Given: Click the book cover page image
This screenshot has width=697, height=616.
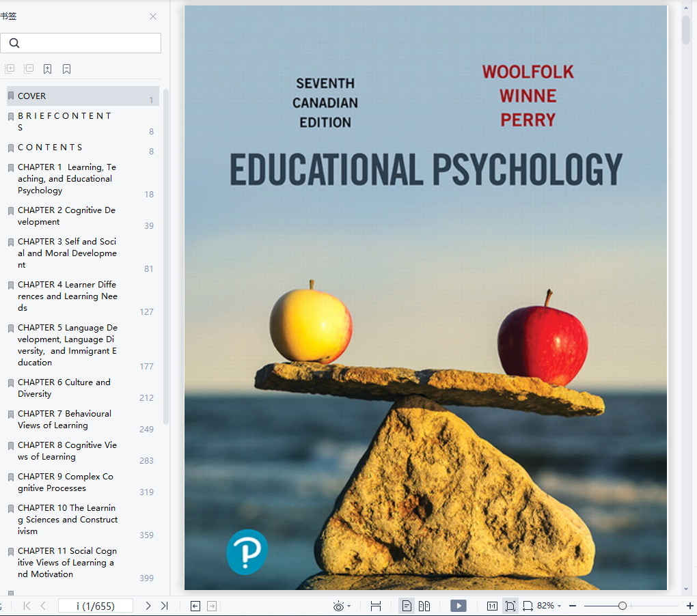Looking at the screenshot, I should 426,298.
